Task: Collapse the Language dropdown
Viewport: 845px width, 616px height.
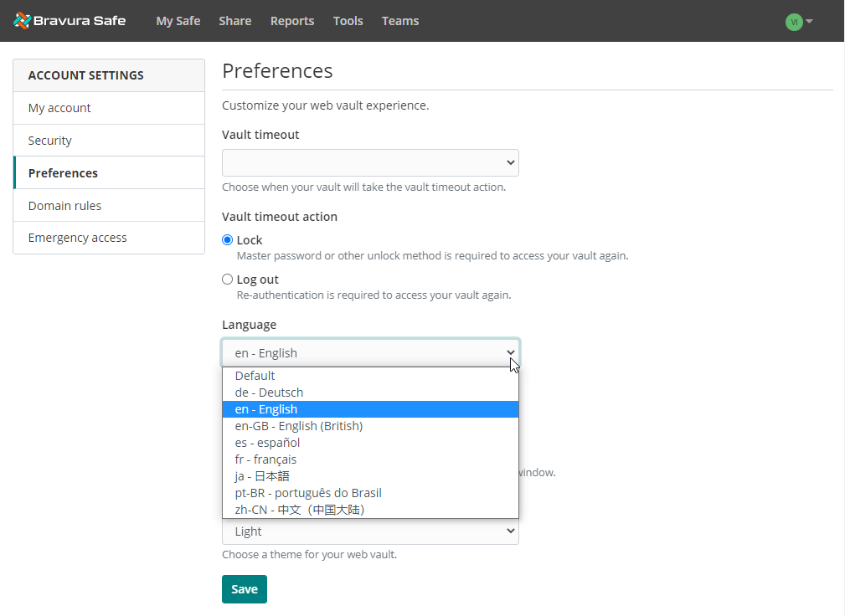Action: pyautogui.click(x=370, y=353)
